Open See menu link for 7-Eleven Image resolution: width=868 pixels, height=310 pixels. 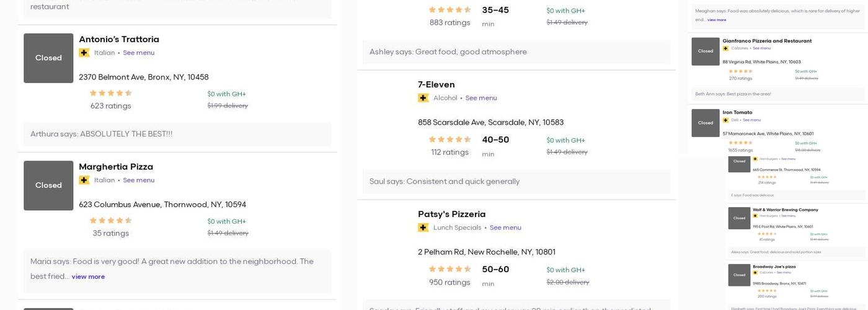click(481, 98)
